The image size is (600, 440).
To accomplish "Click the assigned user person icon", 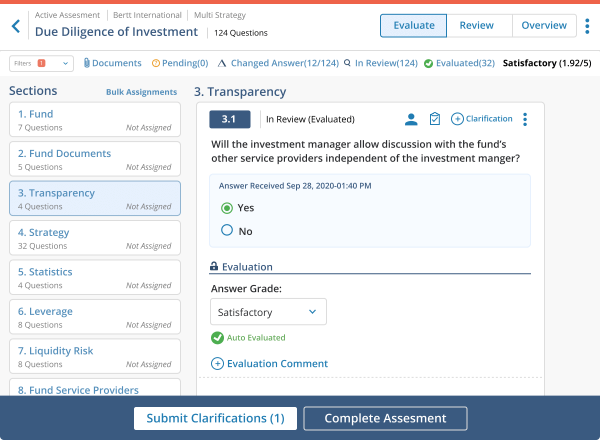I will click(x=411, y=119).
